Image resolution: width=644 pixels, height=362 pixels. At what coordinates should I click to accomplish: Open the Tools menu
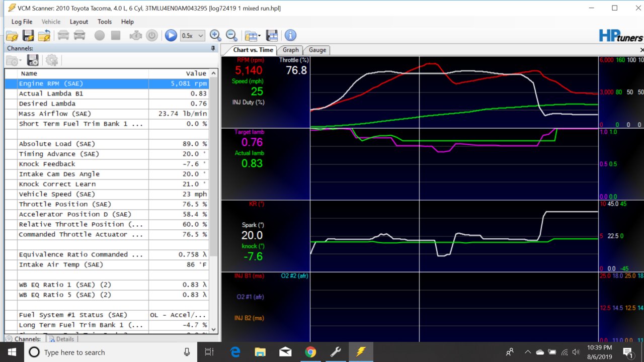click(x=105, y=22)
